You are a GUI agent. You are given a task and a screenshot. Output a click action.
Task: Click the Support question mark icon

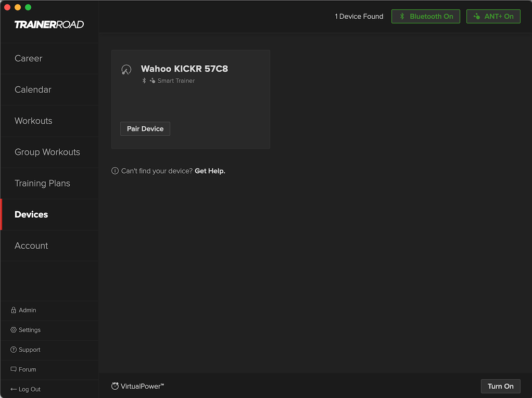14,350
